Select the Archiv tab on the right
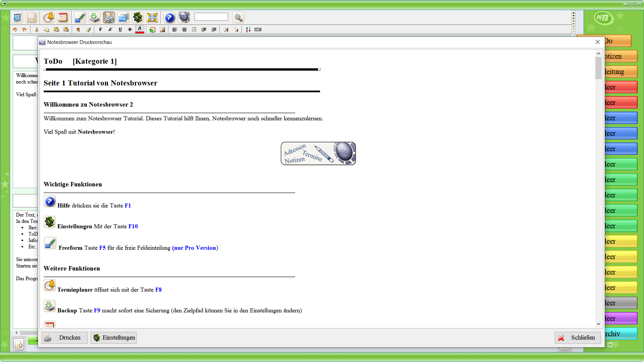Image resolution: width=644 pixels, height=362 pixels. click(x=621, y=334)
